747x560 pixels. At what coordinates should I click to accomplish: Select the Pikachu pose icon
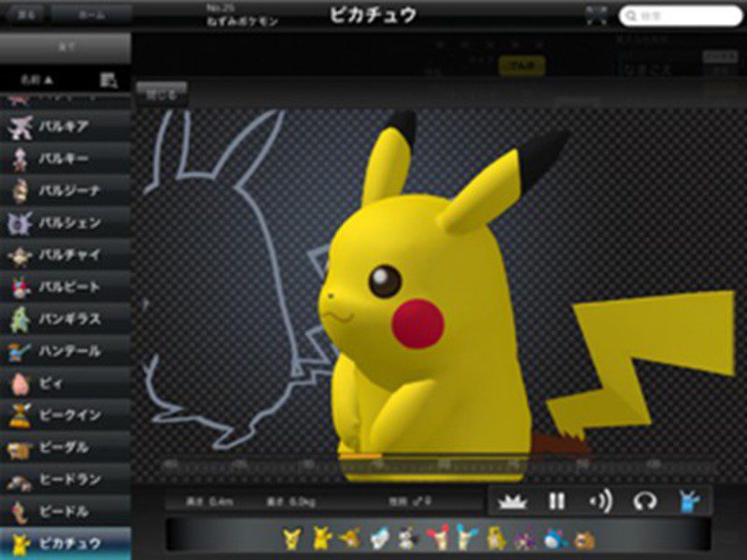tap(689, 500)
